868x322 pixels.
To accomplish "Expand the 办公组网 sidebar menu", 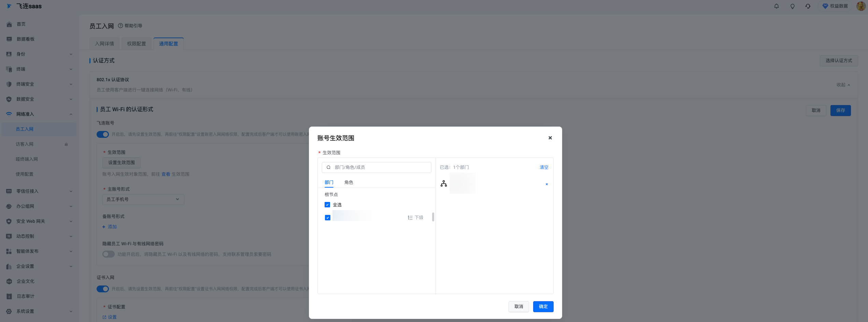I will [71, 206].
